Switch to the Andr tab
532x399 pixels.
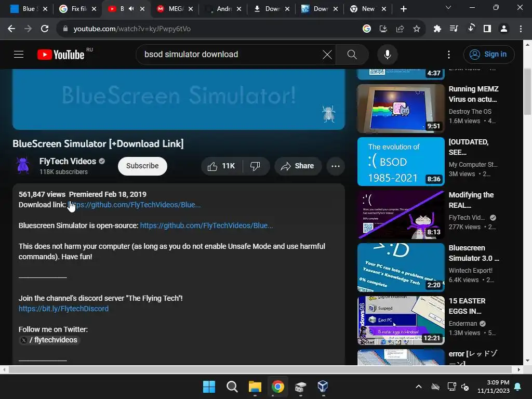223,9
